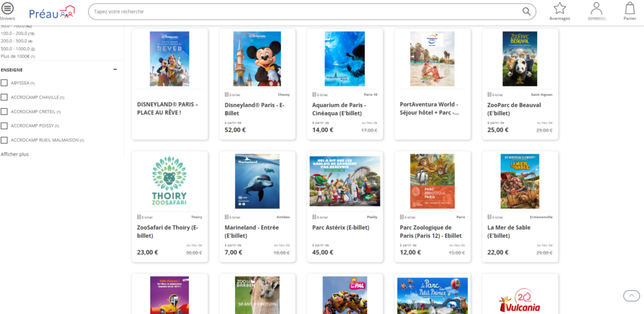Image resolution: width=644 pixels, height=314 pixels.
Task: Check the ACCROCAMP CHAVILLE filter
Action: (x=4, y=98)
